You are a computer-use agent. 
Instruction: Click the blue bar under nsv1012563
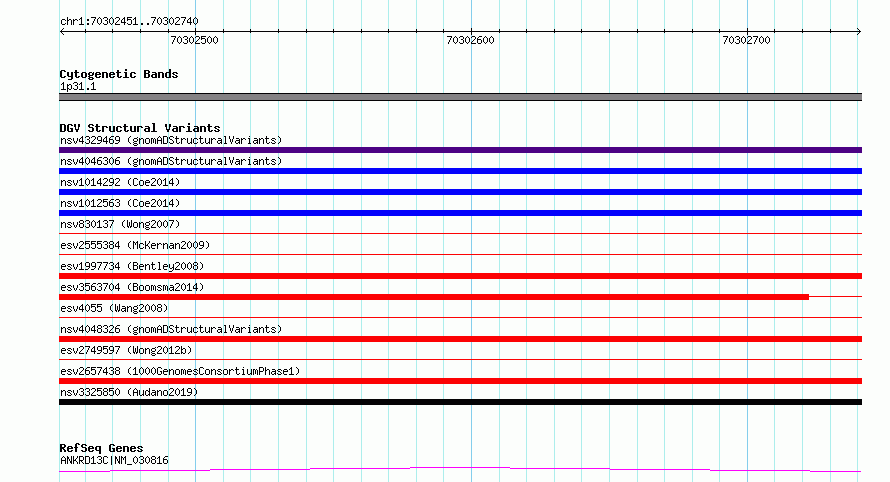[x=460, y=213]
